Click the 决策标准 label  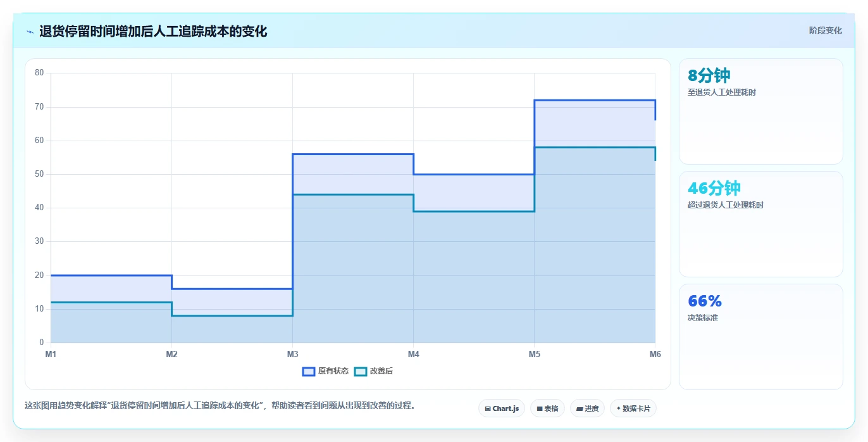pos(703,318)
